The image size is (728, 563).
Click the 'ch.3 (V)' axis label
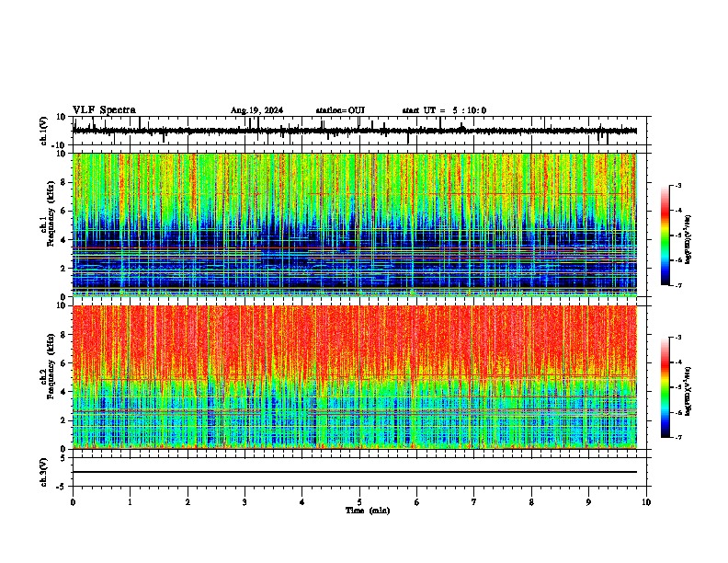[44, 473]
